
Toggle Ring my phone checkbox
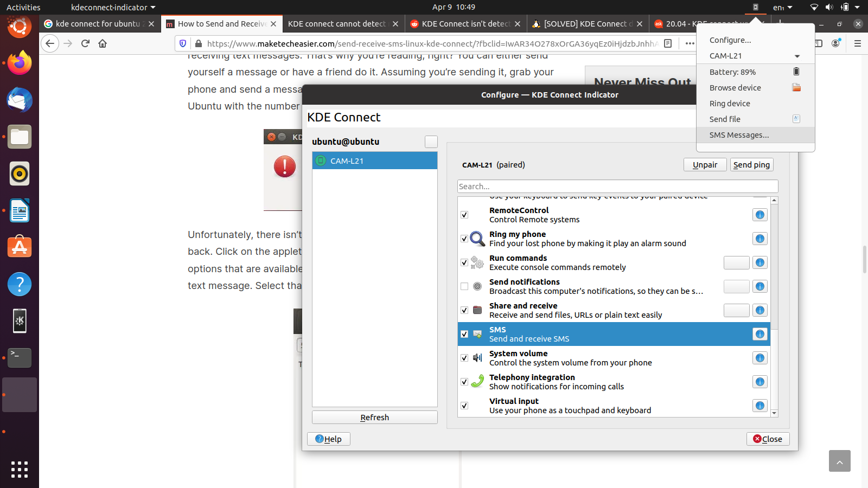click(x=464, y=239)
